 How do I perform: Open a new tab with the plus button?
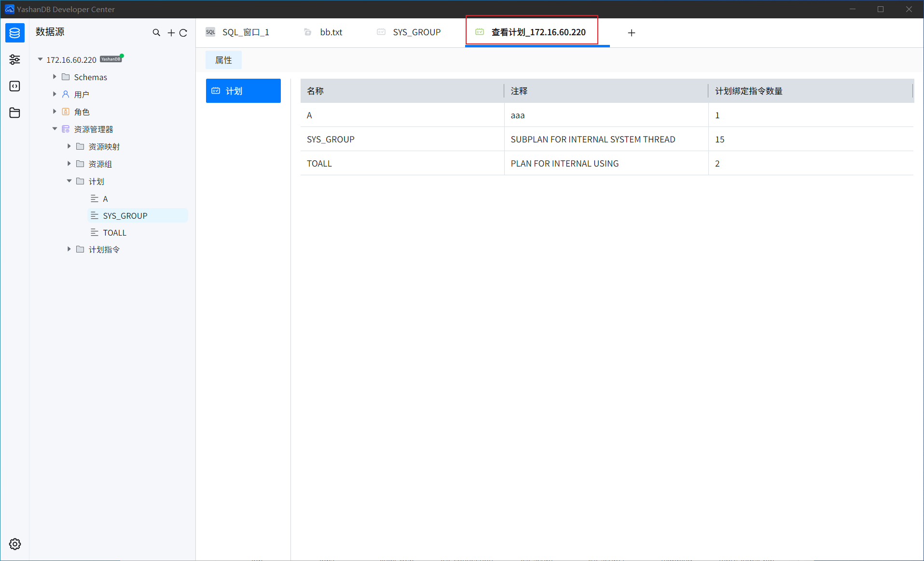click(x=631, y=32)
